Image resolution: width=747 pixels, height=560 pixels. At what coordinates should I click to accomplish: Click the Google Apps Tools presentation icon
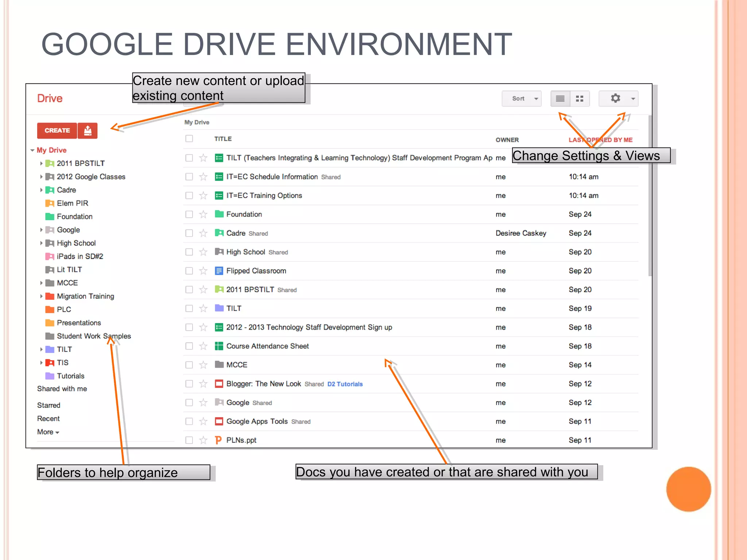coord(219,421)
